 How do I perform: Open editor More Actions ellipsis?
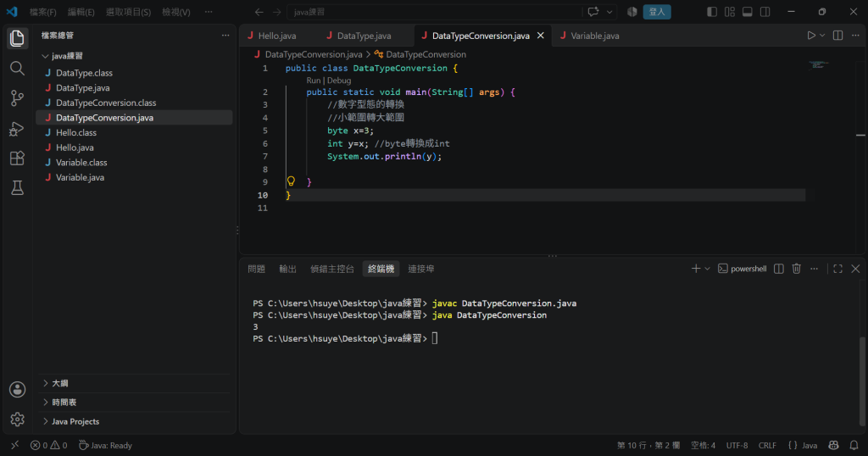[855, 36]
